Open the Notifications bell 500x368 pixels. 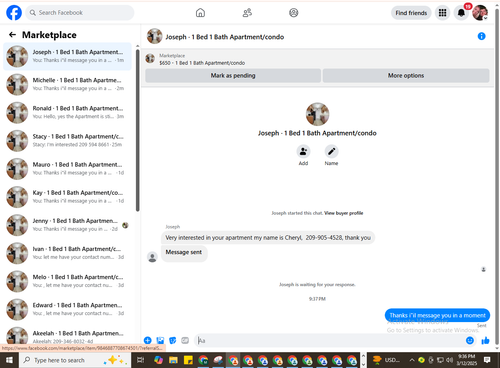click(461, 13)
